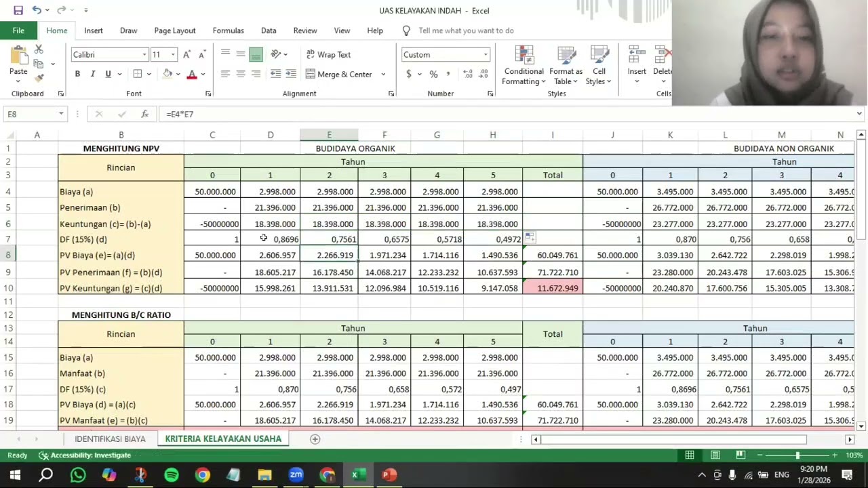Decrease font size with the small A

coord(201,54)
